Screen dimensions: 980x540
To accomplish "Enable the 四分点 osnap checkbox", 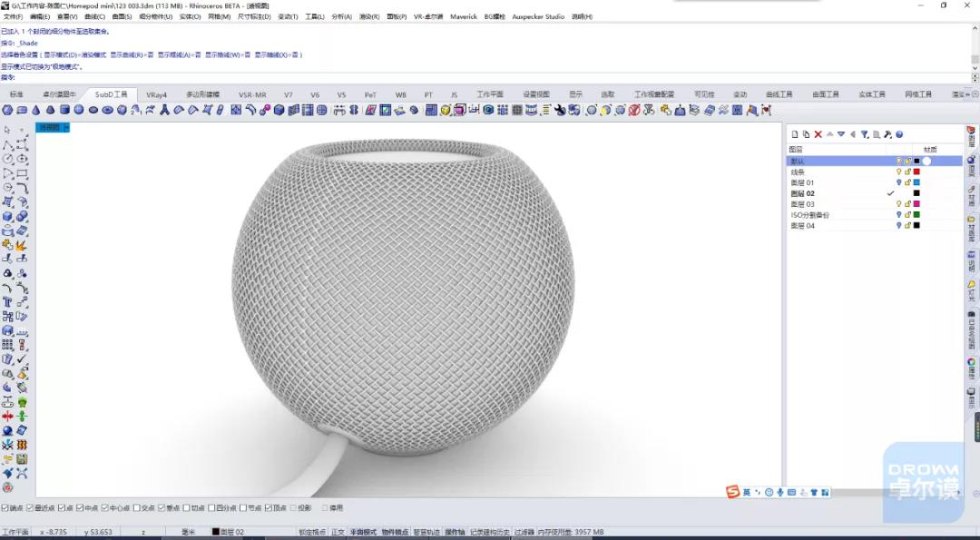I will pos(211,508).
